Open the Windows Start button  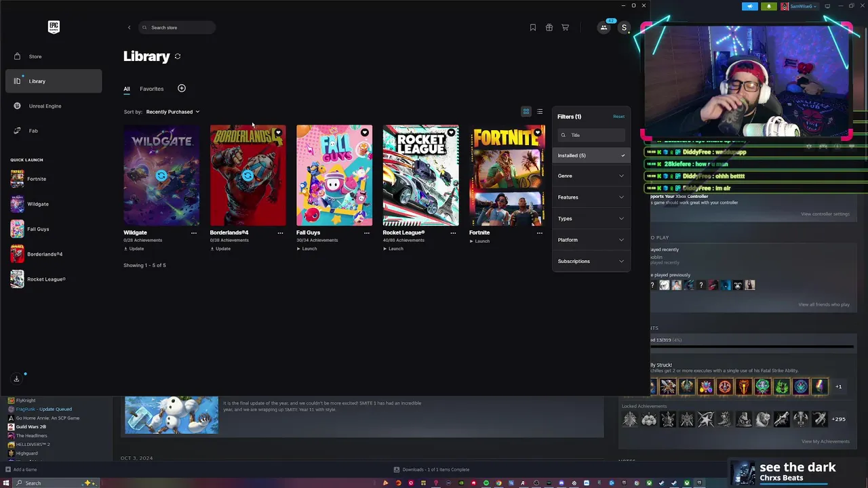7,483
